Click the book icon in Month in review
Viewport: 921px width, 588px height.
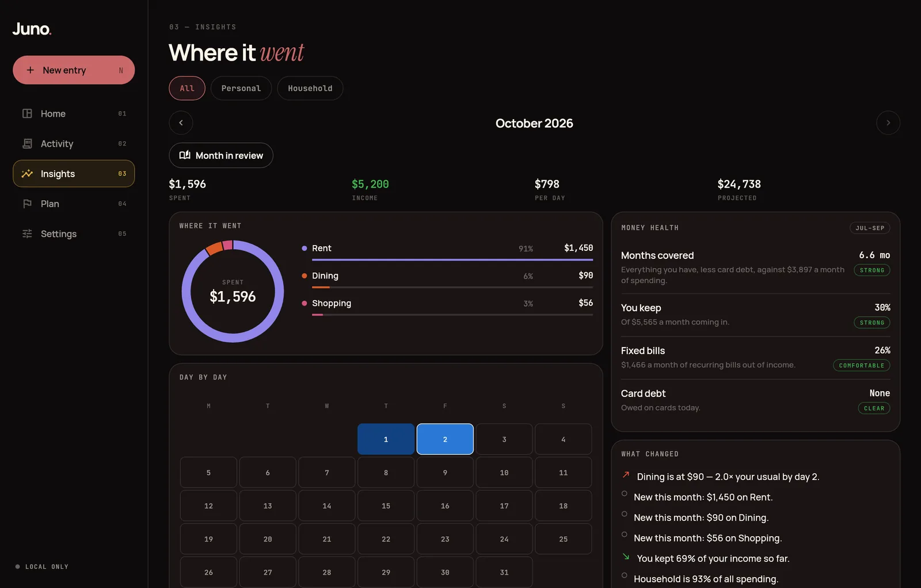click(185, 155)
